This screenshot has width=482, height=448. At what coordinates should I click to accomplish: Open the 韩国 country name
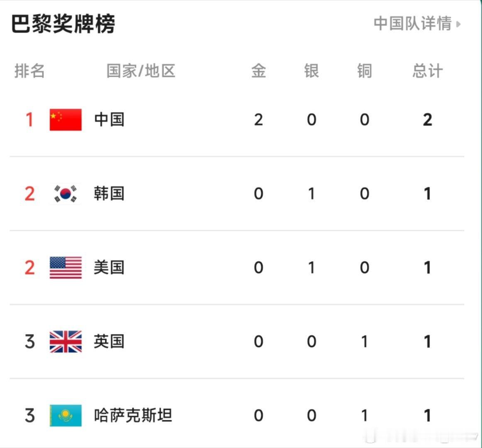point(109,193)
